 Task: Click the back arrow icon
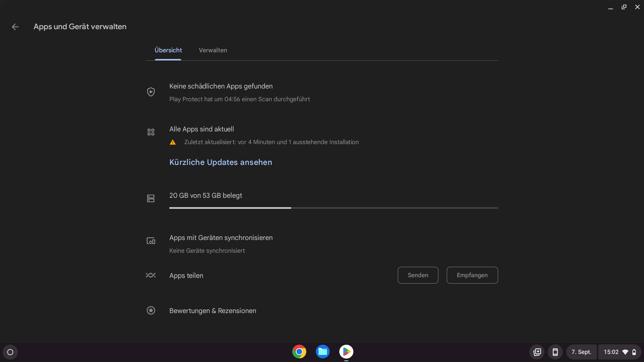point(15,27)
